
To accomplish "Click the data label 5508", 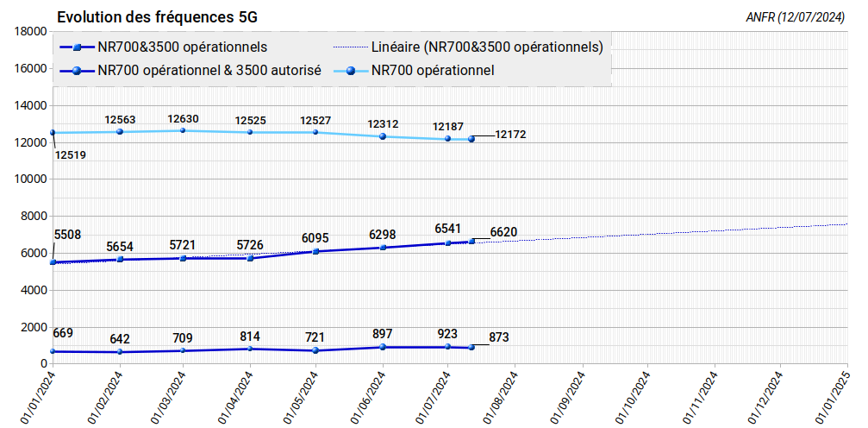I will (67, 235).
